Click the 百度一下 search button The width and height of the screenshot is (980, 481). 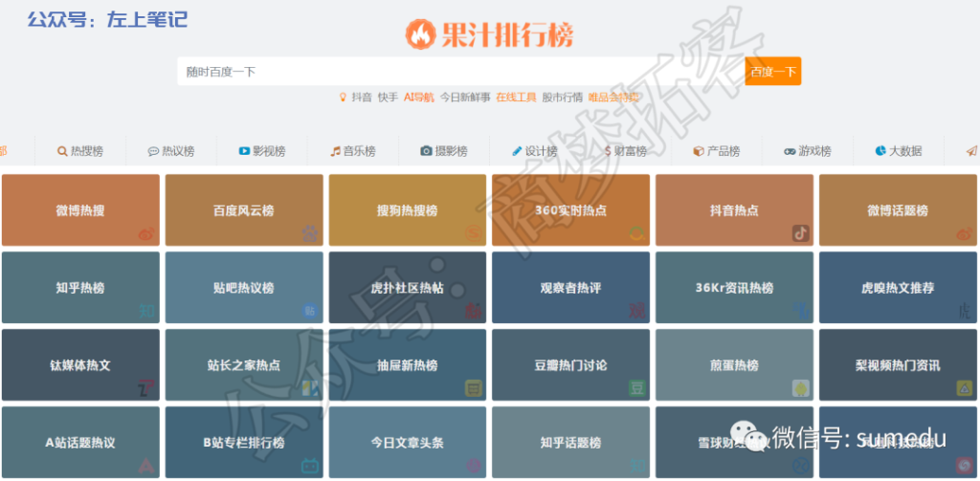[x=773, y=71]
